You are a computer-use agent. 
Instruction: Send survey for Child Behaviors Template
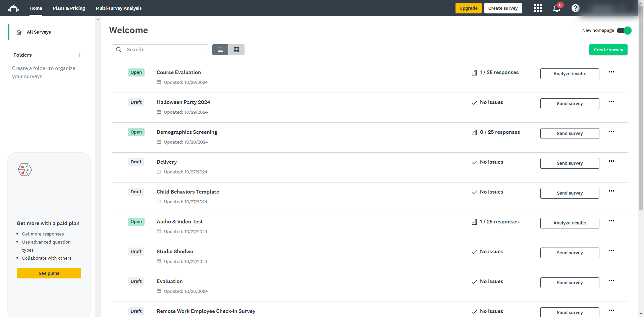[x=570, y=193]
